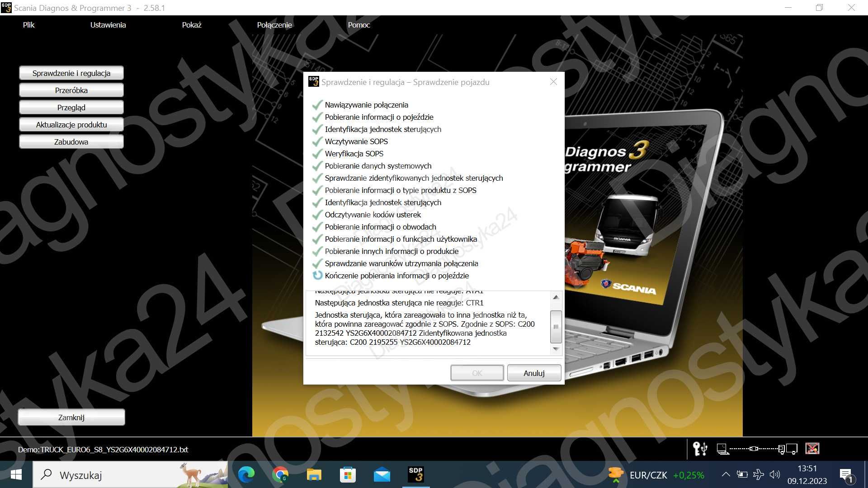This screenshot has height=488, width=868.
Task: Click the EUR/CZK currency widget
Action: pyautogui.click(x=656, y=475)
